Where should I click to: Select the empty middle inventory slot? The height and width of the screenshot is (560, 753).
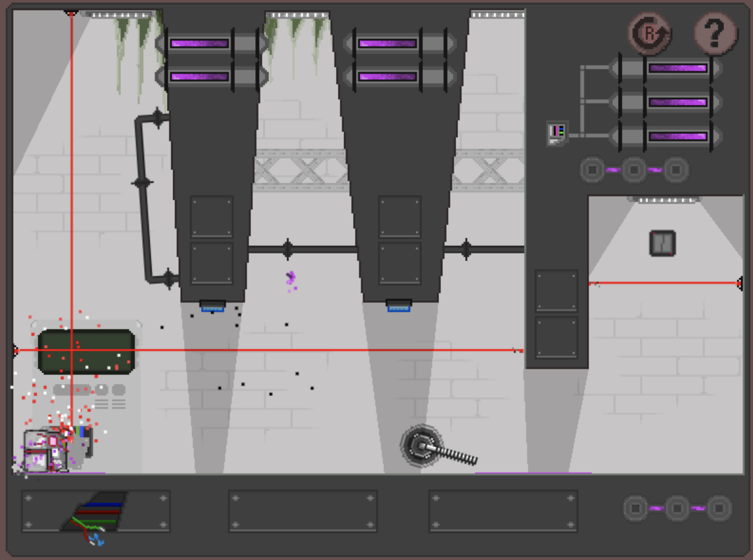pyautogui.click(x=302, y=511)
